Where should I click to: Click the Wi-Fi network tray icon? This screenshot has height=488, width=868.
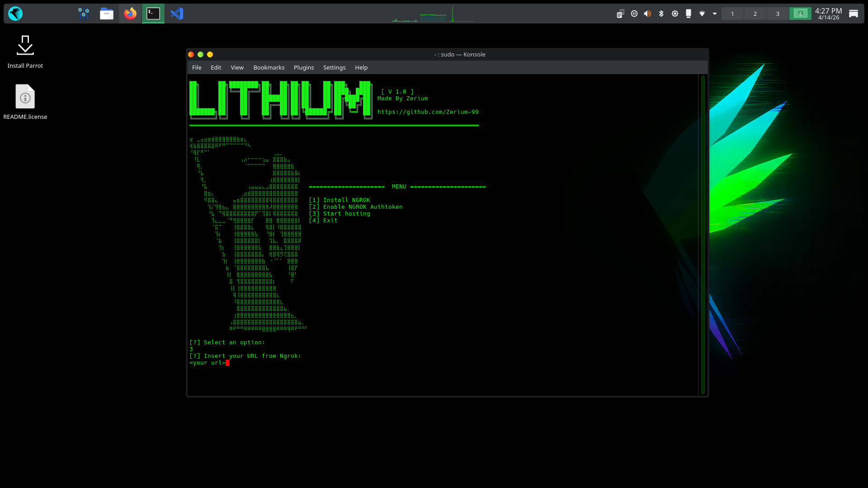(x=702, y=14)
